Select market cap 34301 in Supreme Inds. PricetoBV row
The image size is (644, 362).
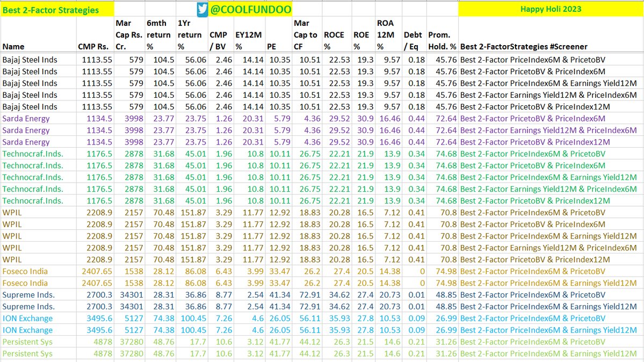pyautogui.click(x=132, y=295)
